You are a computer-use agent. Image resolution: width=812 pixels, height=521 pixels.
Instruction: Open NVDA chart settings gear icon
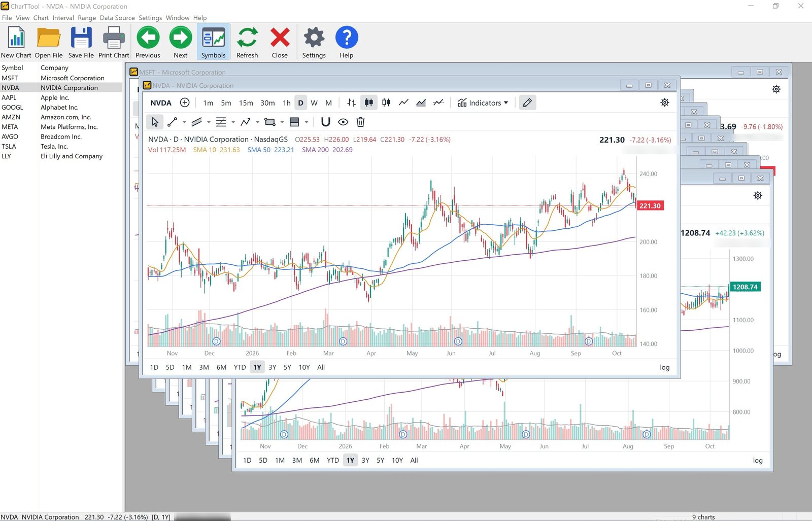pos(664,102)
